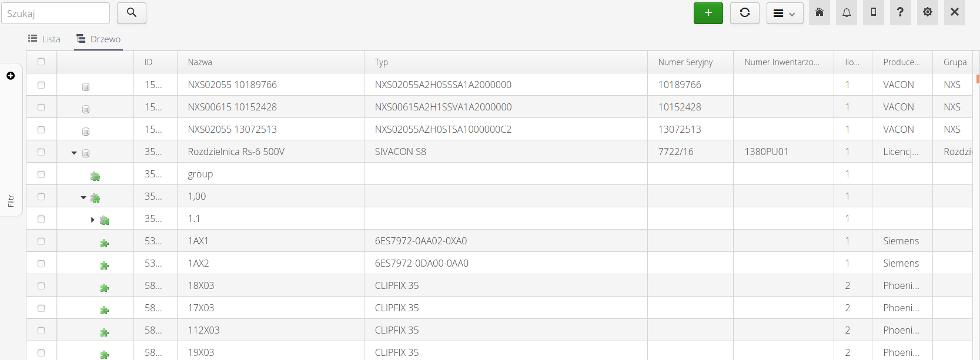Switch to the Drzewo tab

click(99, 39)
